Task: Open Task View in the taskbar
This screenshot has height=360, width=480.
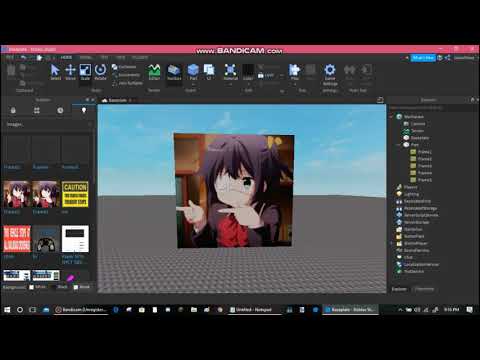Action: pos(32,310)
